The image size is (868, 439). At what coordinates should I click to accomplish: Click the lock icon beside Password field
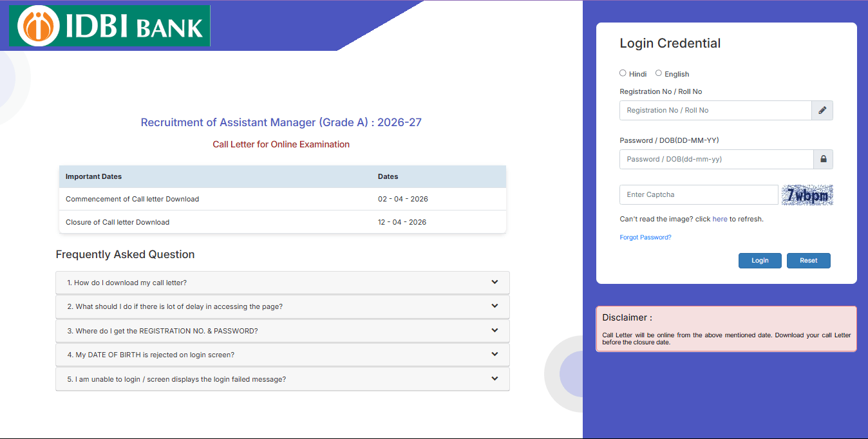[x=823, y=159]
